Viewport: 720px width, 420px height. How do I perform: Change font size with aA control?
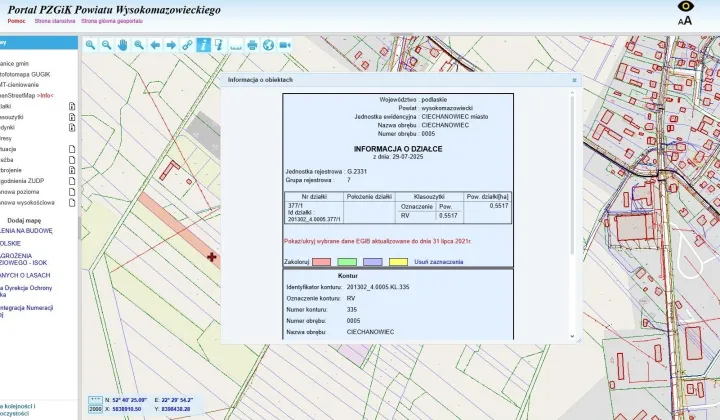[685, 21]
